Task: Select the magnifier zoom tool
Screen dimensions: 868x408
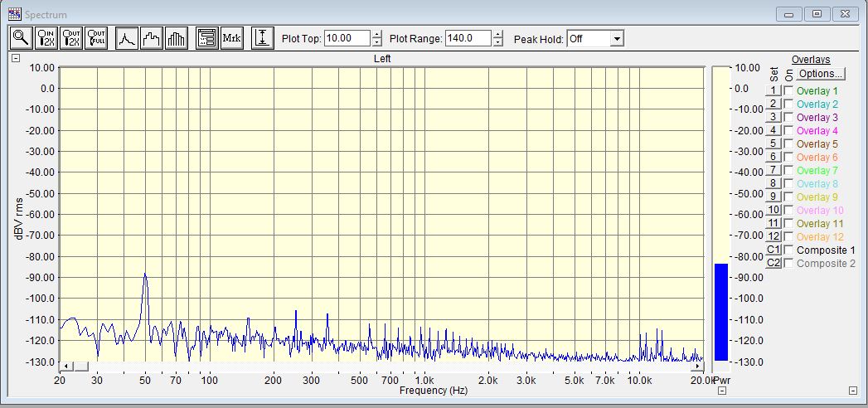Action: click(21, 38)
